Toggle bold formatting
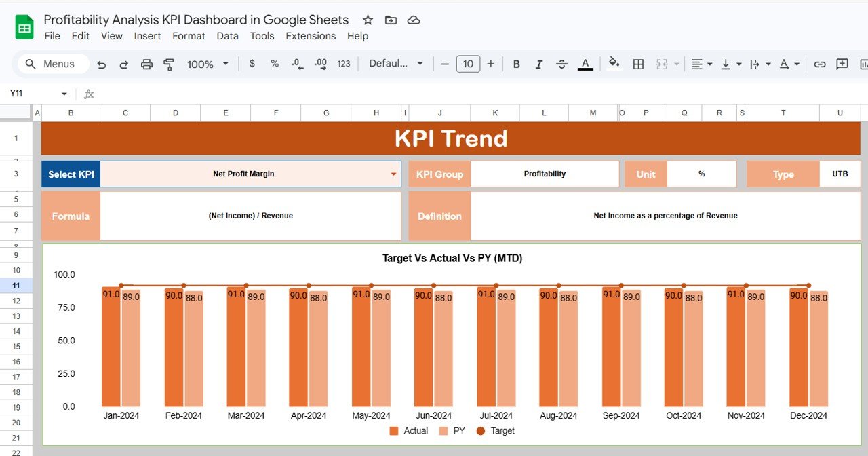Screen dimensions: 868x456 [516, 64]
